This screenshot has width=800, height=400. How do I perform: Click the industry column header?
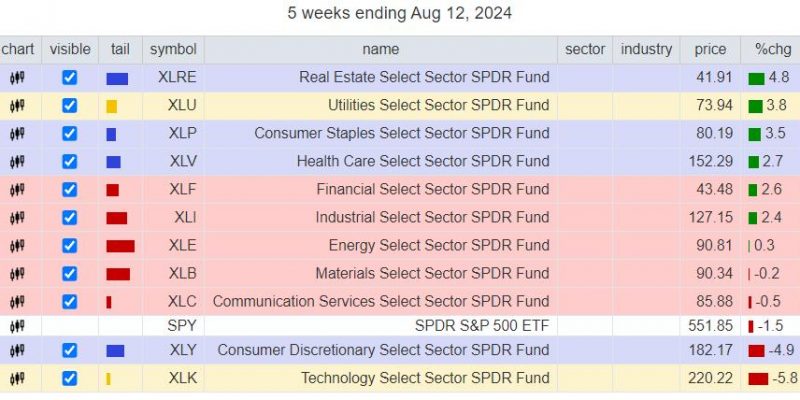click(646, 49)
